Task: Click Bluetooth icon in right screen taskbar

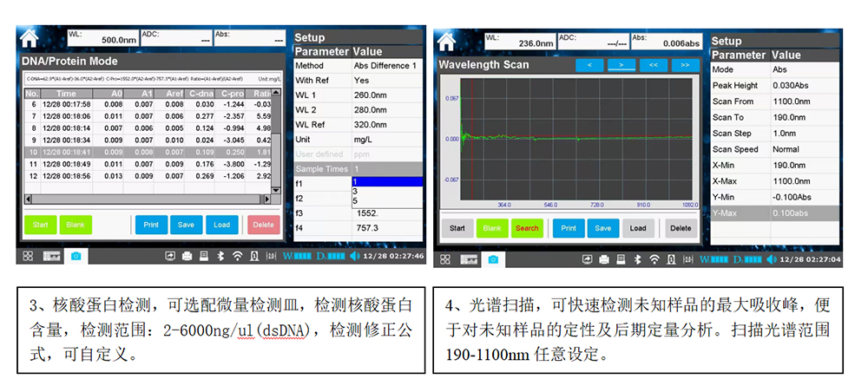Action: 637,259
